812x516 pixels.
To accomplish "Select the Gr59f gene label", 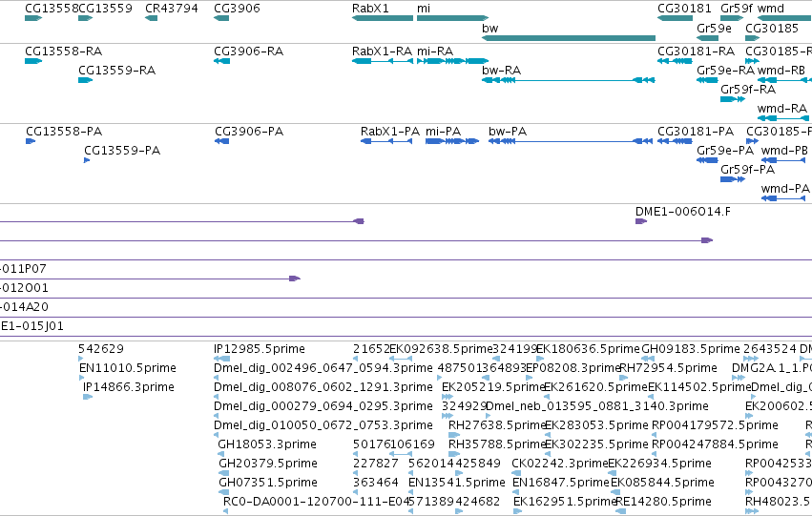I will 737,9.
